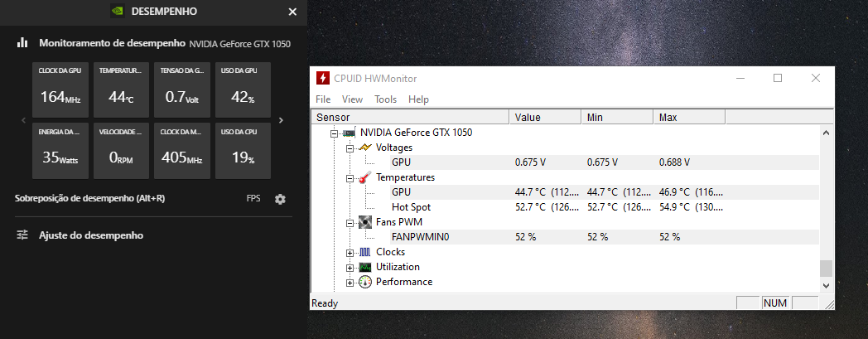
Task: Close the Desempenho panel with the X
Action: click(293, 12)
